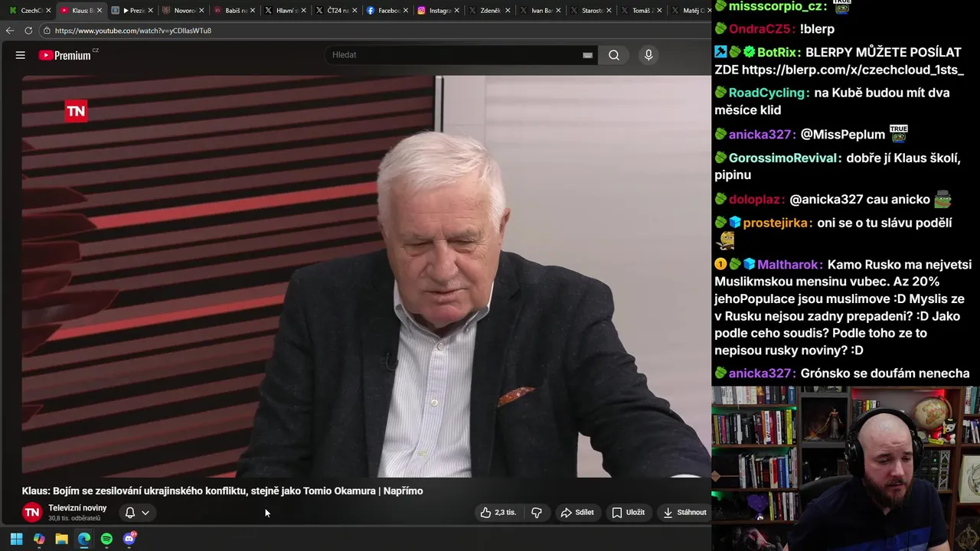This screenshot has height=551, width=980.
Task: Click the search magnifier button
Action: click(x=614, y=55)
